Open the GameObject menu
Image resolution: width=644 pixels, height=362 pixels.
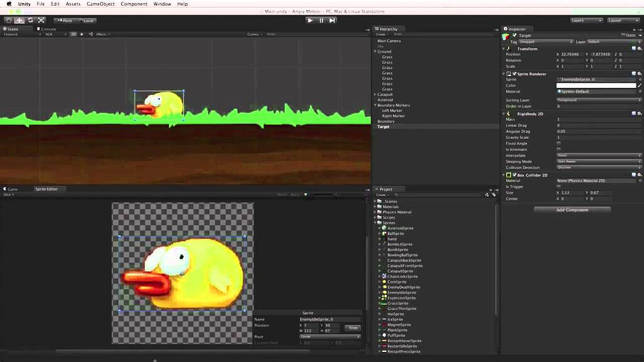(x=102, y=4)
